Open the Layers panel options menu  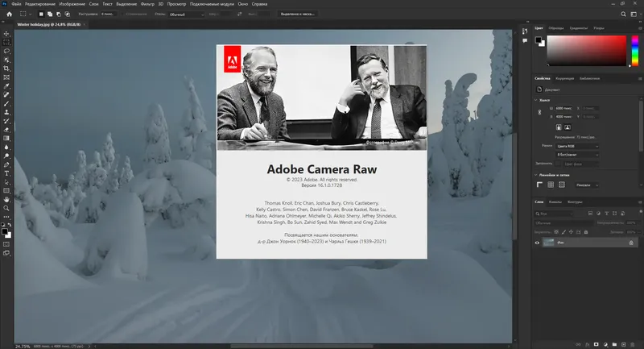click(x=640, y=202)
